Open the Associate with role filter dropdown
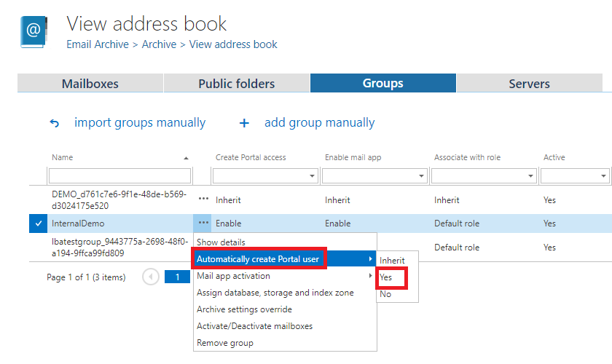 pyautogui.click(x=530, y=176)
